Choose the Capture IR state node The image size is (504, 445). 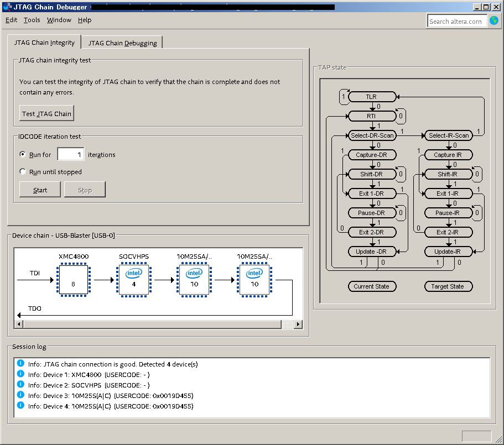[x=449, y=155]
